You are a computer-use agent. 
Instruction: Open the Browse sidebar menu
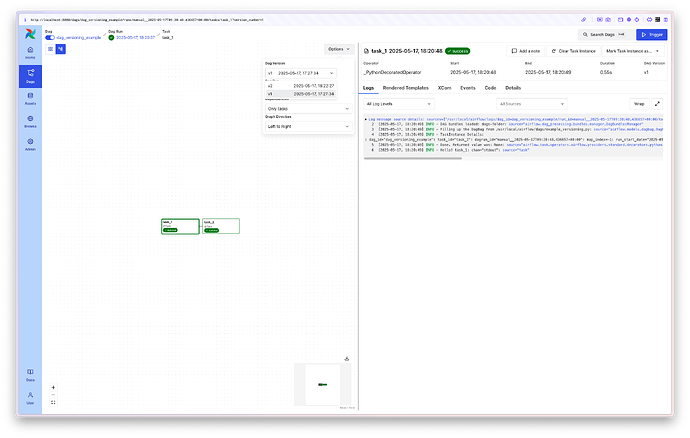[x=30, y=121]
